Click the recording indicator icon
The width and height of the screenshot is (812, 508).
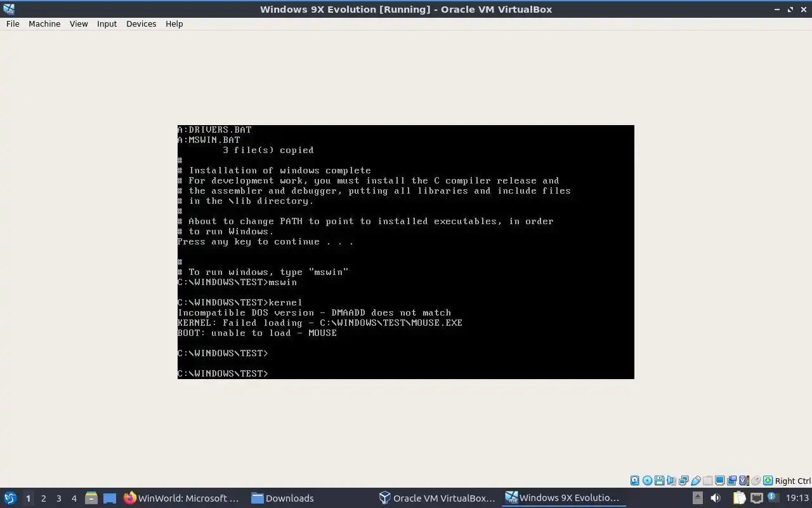coord(731,481)
